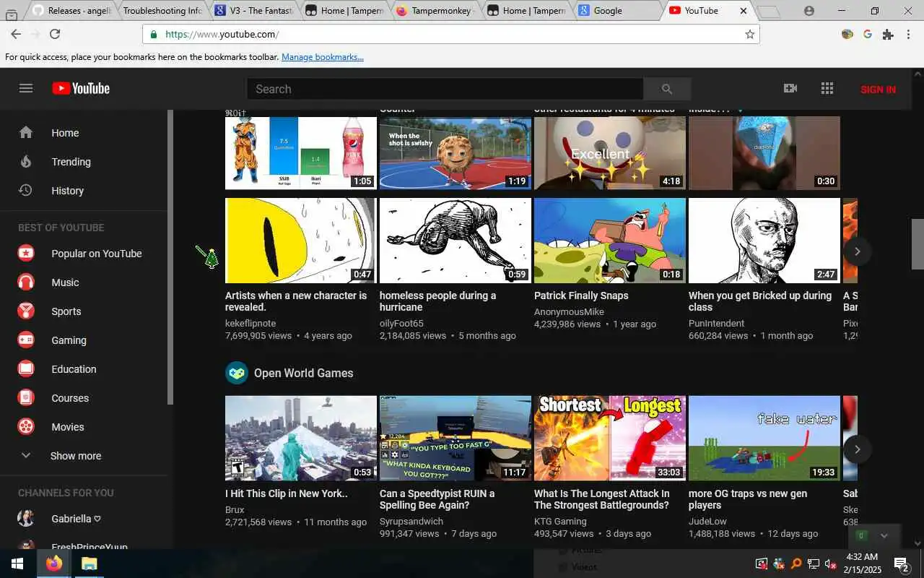Click the title When you get Bricked up during class

point(760,301)
